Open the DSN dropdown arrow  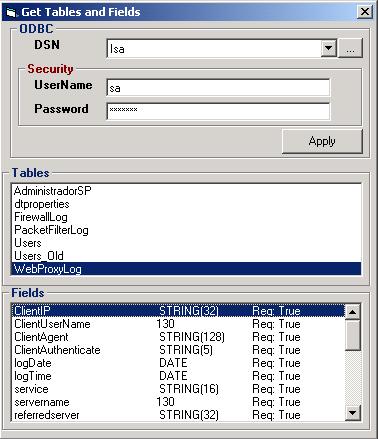click(x=329, y=49)
